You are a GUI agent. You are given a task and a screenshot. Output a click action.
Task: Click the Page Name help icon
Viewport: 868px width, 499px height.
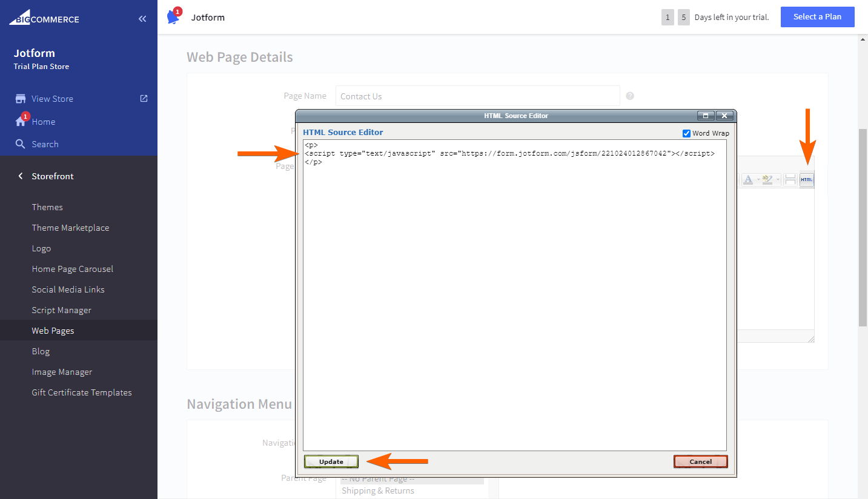630,96
